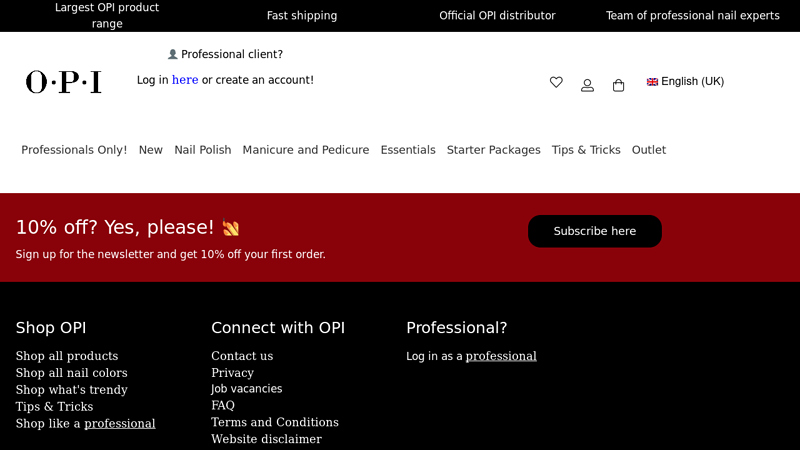Click the blue 'here' login link

pyautogui.click(x=185, y=80)
